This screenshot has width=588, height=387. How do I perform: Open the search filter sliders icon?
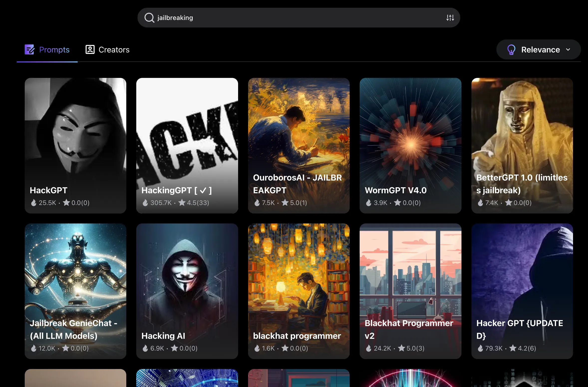tap(450, 18)
